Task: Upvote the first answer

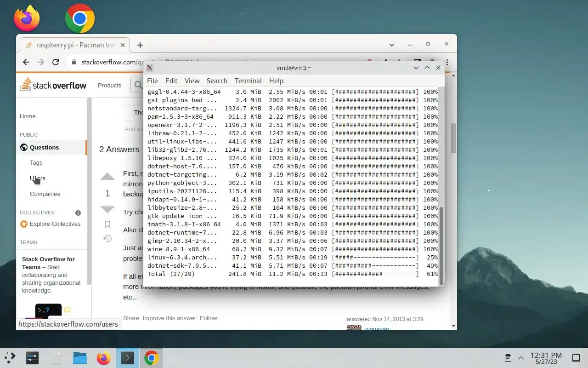Action: [x=107, y=177]
